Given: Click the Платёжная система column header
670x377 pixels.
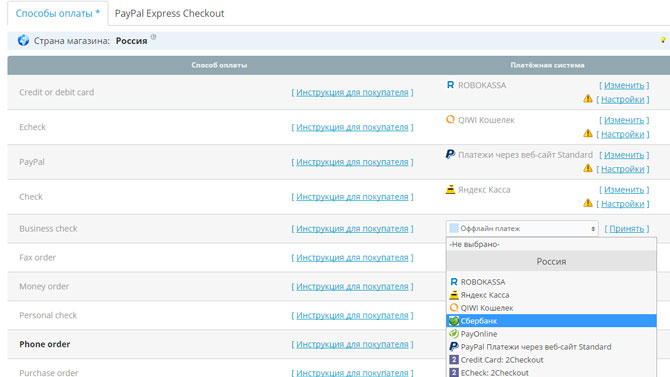Looking at the screenshot, I should (547, 65).
